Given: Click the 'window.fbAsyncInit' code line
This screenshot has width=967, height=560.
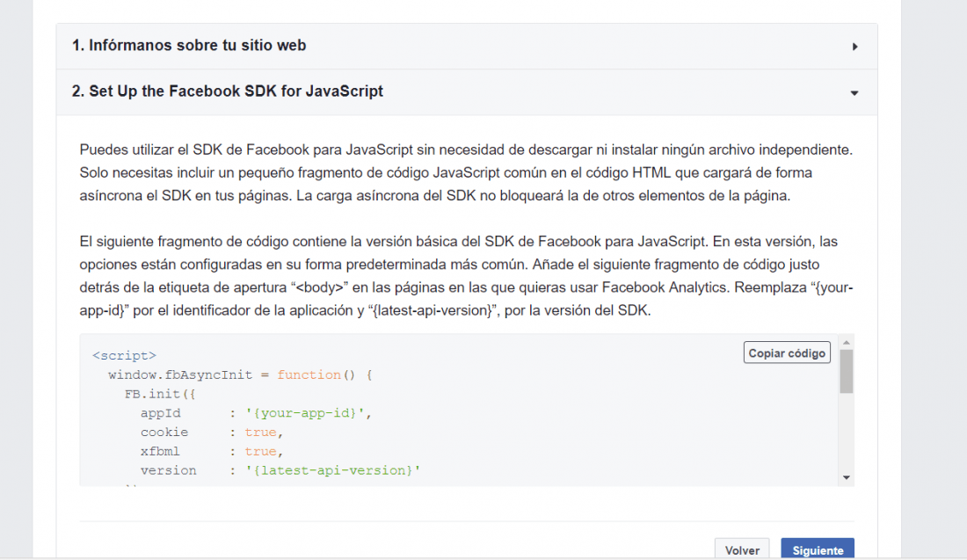Looking at the screenshot, I should 240,375.
